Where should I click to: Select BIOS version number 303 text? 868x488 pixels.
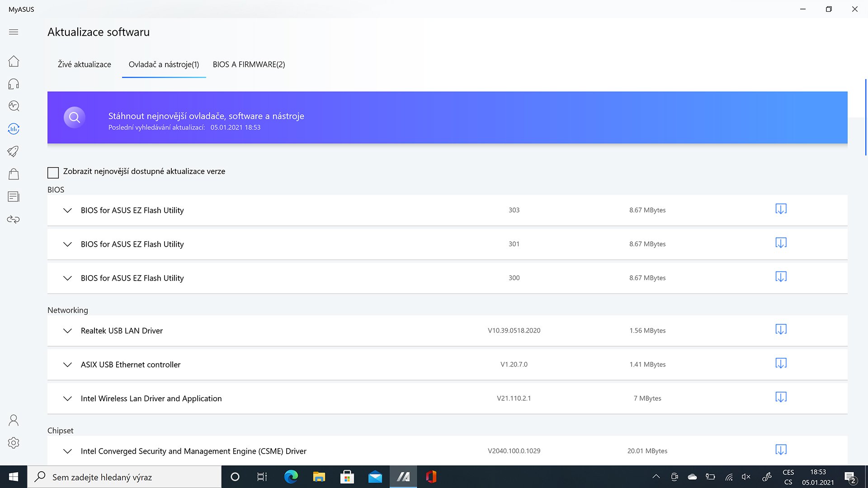click(514, 210)
